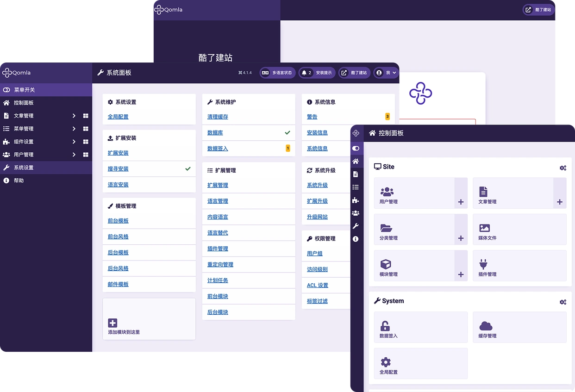This screenshot has width=575, height=392.
Task: Select 文章管理 label in the left sidebar
Action: pos(24,116)
